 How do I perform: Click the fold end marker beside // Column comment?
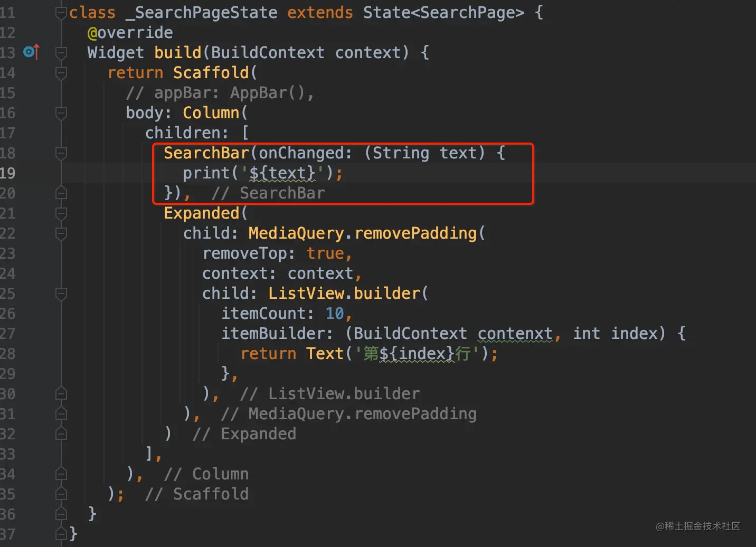61,474
